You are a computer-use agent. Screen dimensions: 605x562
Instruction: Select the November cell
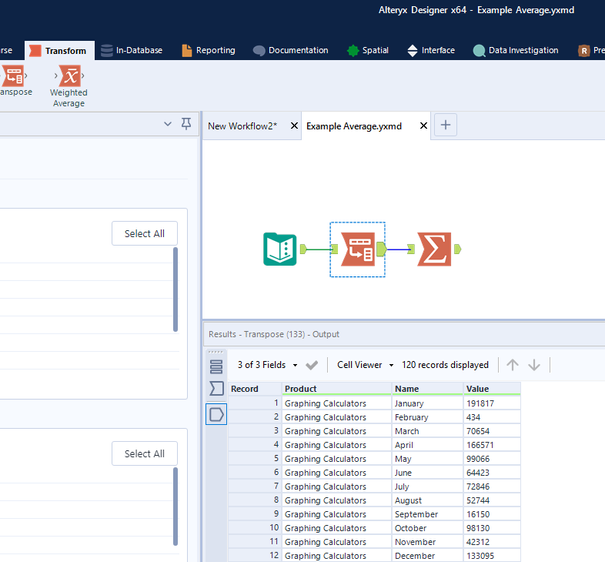(428, 542)
